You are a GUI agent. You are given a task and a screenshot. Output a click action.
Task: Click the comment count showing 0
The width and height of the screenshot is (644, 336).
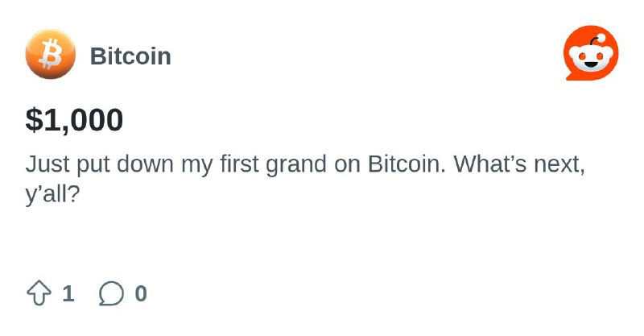click(141, 293)
